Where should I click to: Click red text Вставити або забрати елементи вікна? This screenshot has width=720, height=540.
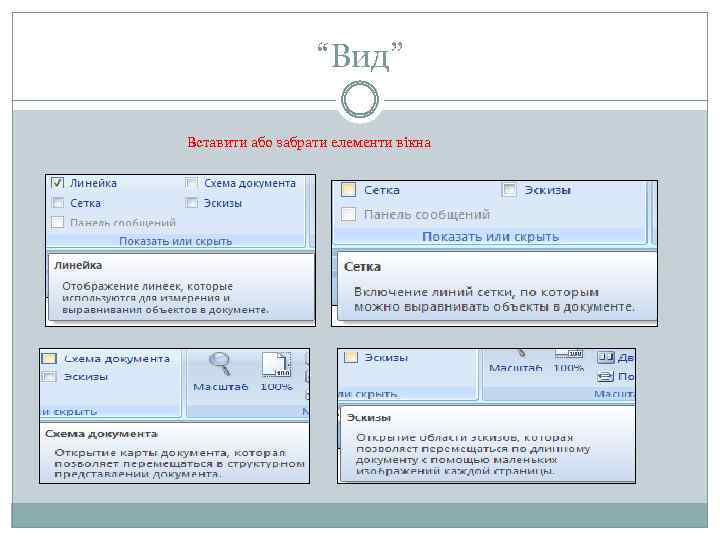tap(309, 142)
